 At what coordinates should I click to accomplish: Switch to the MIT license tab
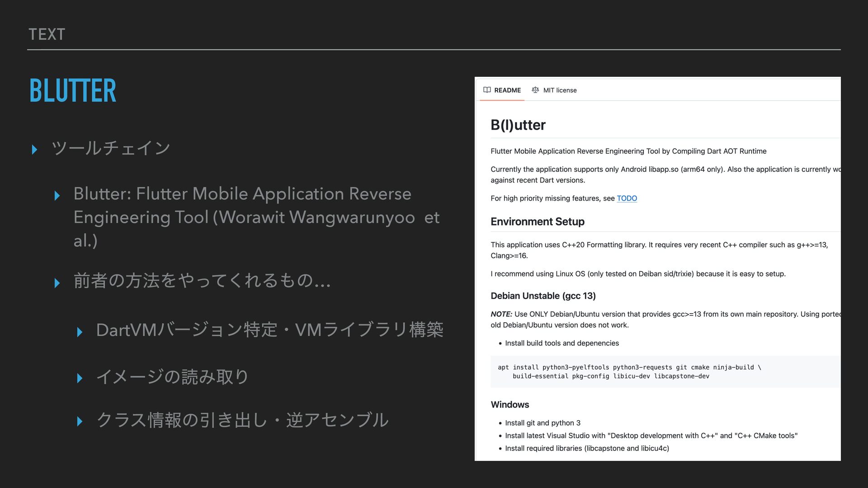coord(560,90)
